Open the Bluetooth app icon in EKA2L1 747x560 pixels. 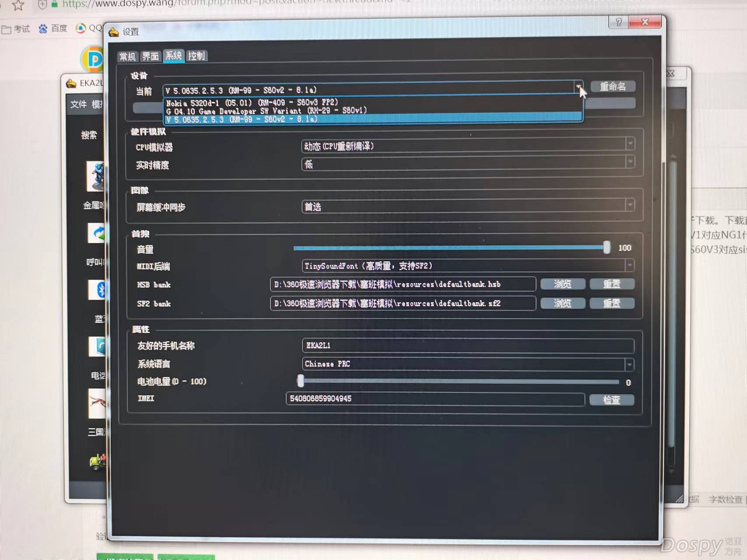tap(97, 290)
